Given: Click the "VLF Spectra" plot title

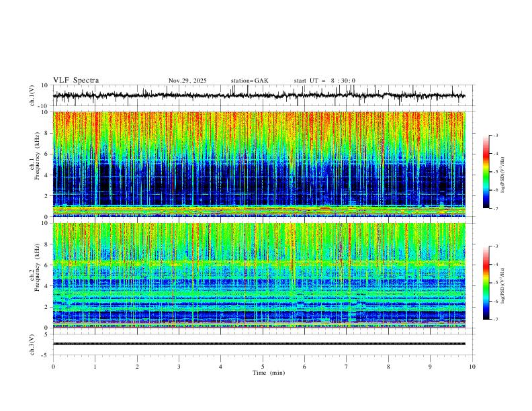Looking at the screenshot, I should click(76, 81).
